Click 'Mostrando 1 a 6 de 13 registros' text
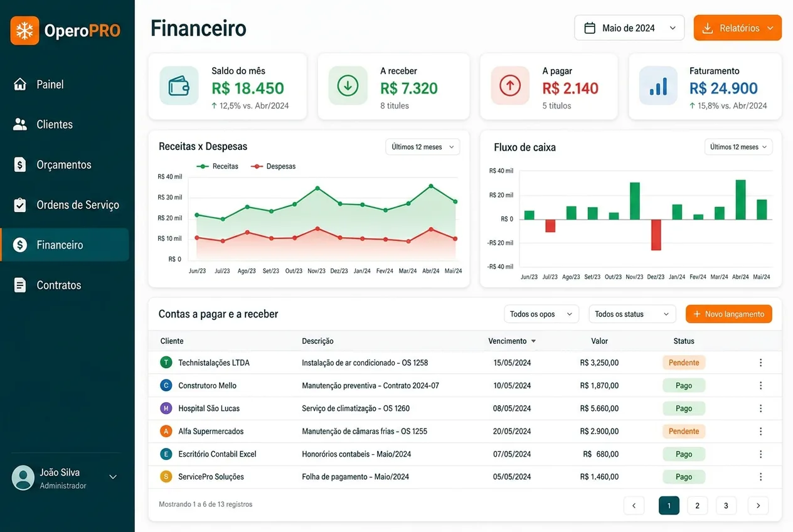Image resolution: width=793 pixels, height=532 pixels. click(206, 504)
